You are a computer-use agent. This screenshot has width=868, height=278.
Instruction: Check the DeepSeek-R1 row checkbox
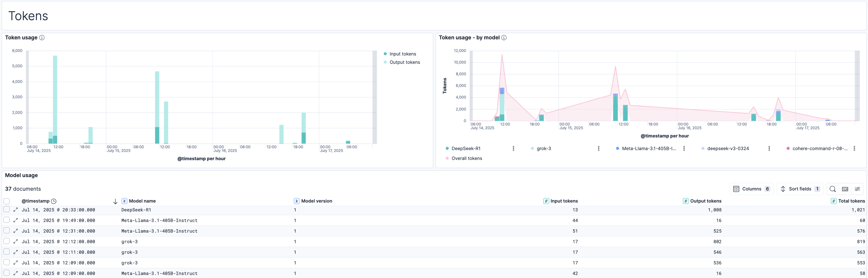(7, 209)
